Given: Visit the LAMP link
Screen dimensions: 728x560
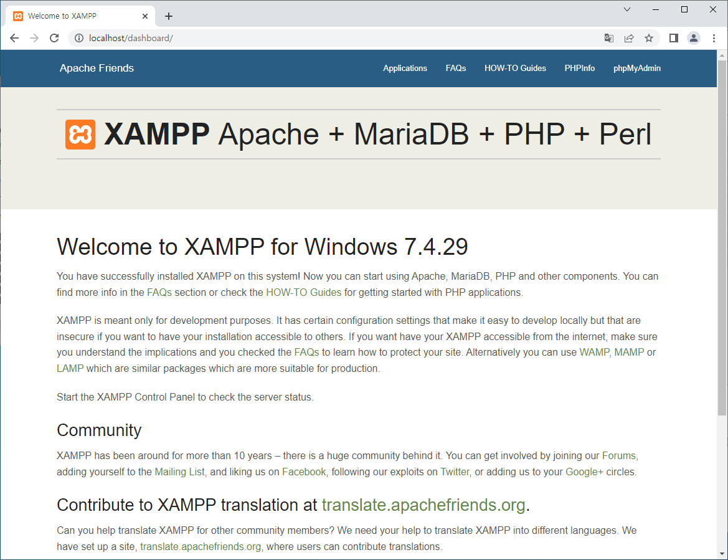Looking at the screenshot, I should pyautogui.click(x=70, y=369).
